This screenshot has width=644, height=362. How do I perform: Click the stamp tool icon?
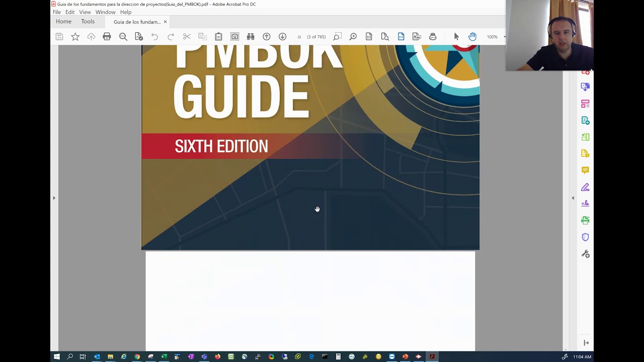coord(433,37)
